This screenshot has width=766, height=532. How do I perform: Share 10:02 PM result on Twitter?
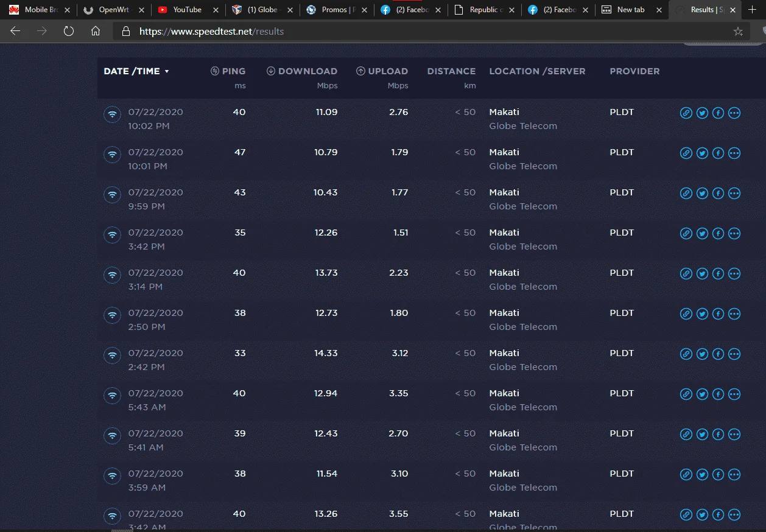pyautogui.click(x=702, y=113)
